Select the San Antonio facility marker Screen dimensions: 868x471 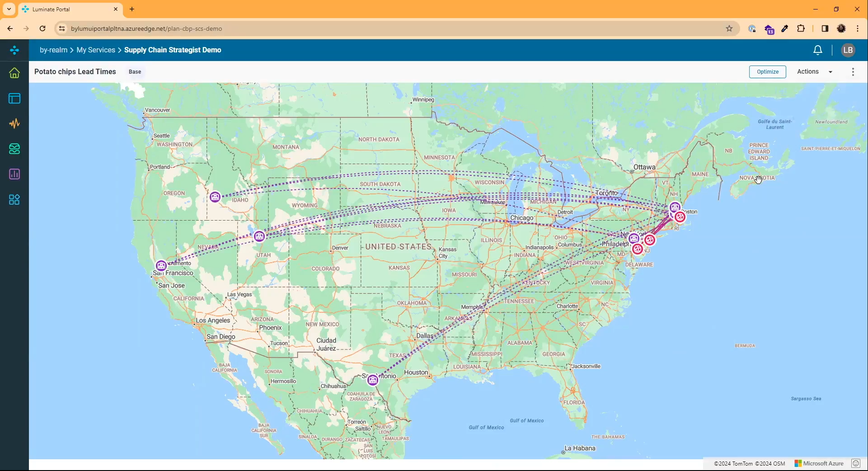point(372,380)
